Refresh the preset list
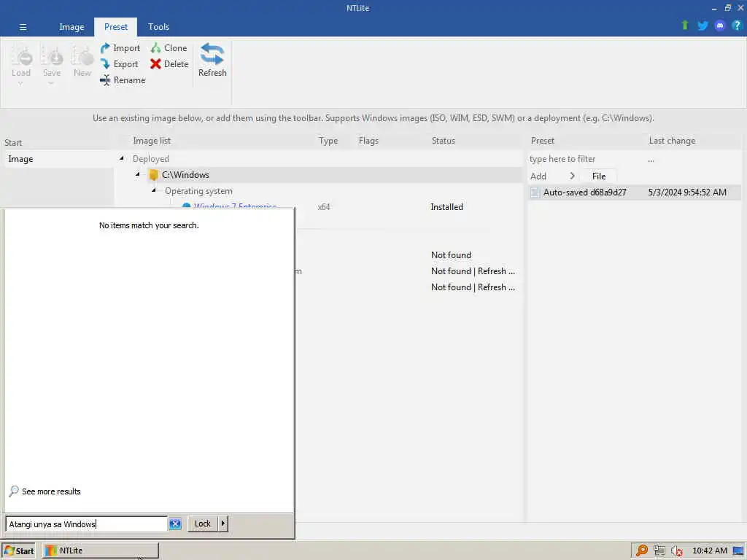The height and width of the screenshot is (560, 747). coord(212,60)
